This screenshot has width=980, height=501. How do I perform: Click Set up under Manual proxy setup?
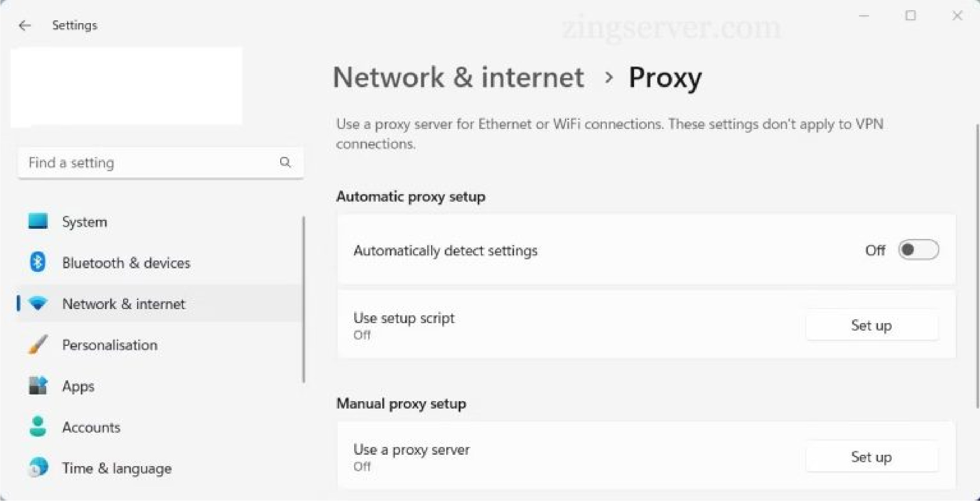(871, 457)
